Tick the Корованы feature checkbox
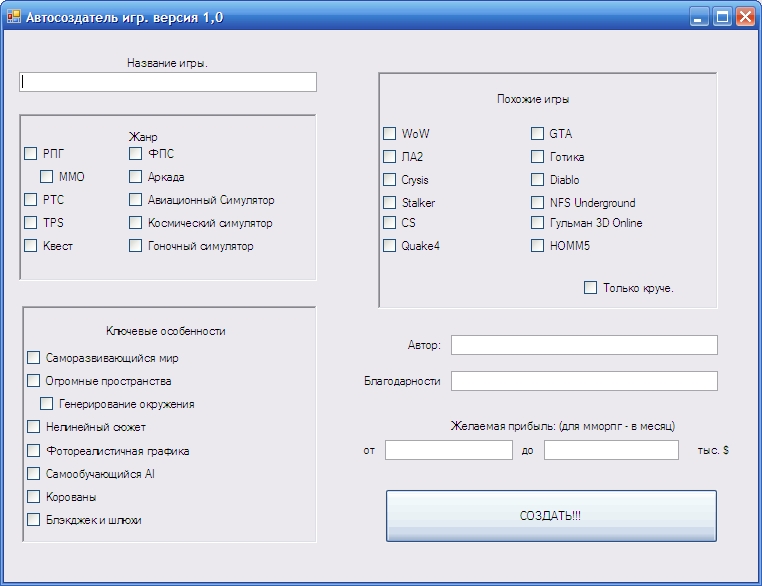Image resolution: width=762 pixels, height=586 pixels. pyautogui.click(x=34, y=497)
